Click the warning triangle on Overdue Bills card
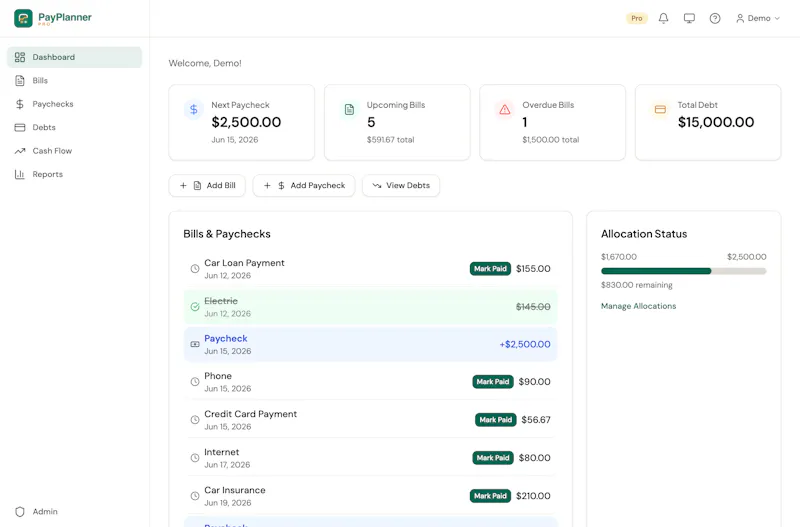 pyautogui.click(x=505, y=109)
